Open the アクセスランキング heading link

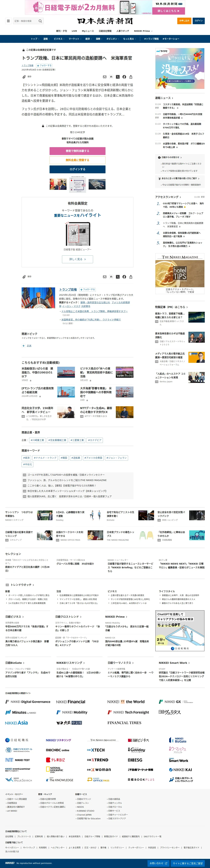[x=168, y=197]
